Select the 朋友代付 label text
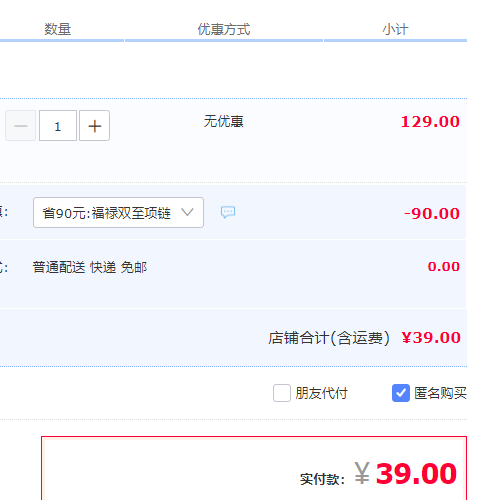Viewport: 490px width, 500px height. tap(321, 393)
